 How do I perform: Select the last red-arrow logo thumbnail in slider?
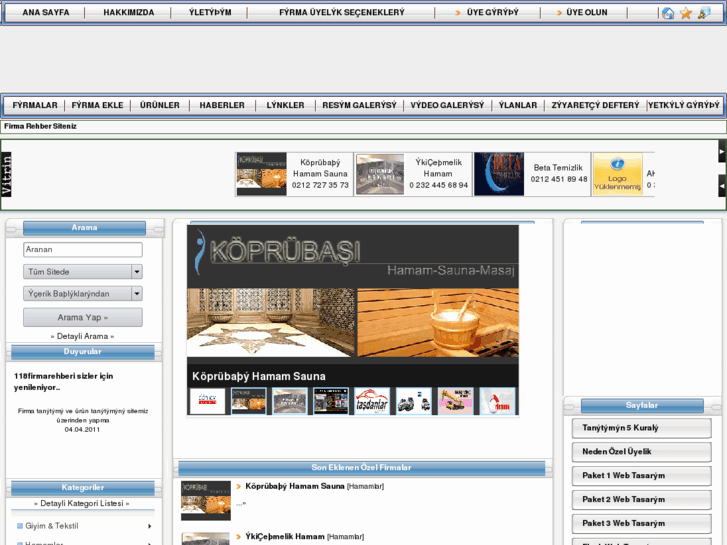coord(497,401)
